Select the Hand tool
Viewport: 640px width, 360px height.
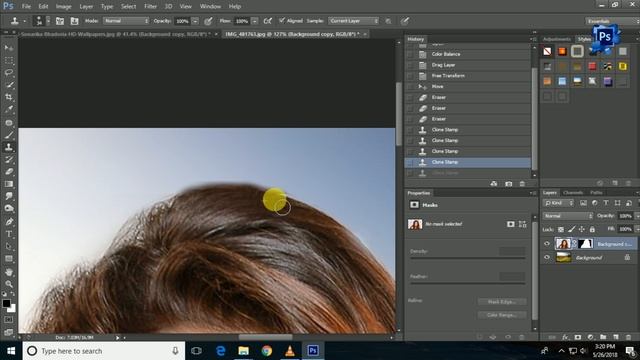9,272
